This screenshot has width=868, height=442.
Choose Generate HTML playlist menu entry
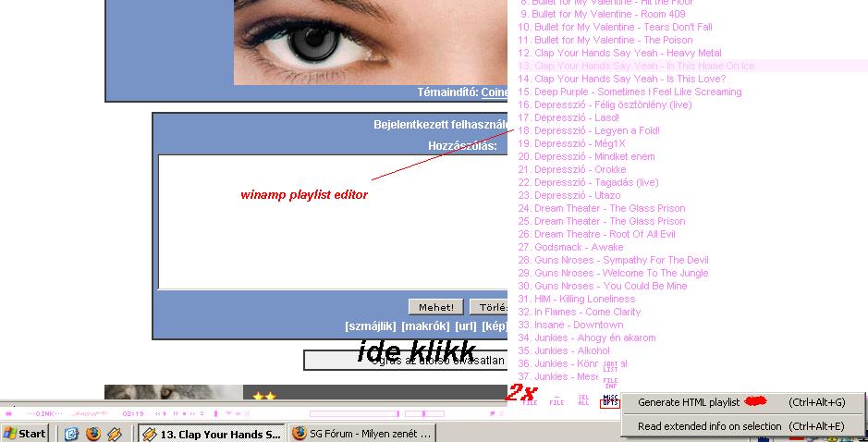[689, 402]
